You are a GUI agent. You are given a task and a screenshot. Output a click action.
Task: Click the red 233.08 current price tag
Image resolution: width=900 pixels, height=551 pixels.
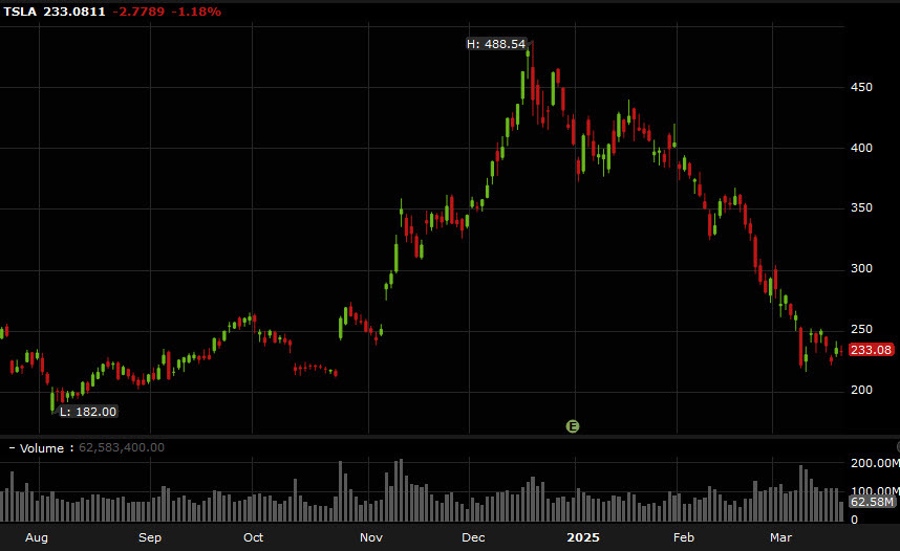tap(871, 350)
